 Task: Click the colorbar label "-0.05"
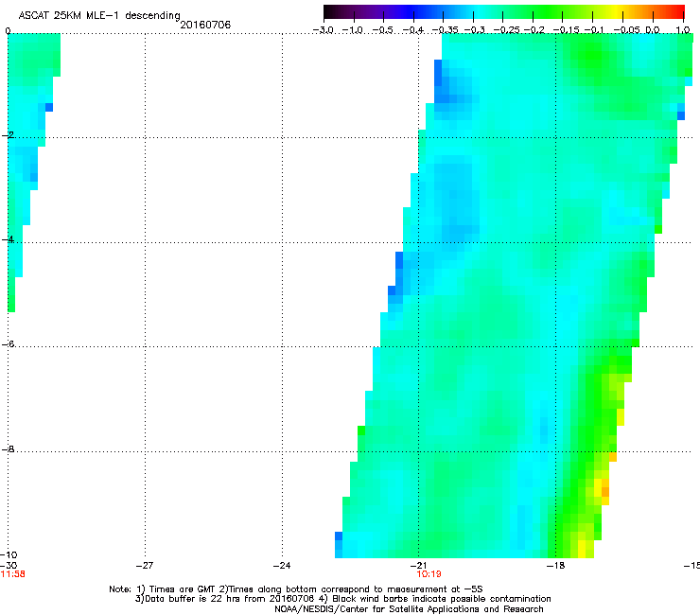coord(626,30)
